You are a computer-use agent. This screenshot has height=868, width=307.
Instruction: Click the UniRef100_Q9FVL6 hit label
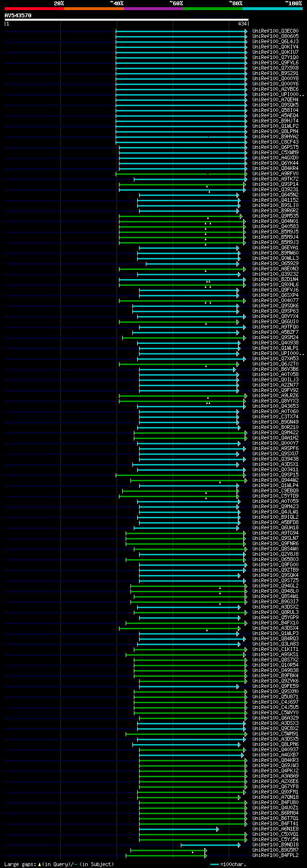[275, 63]
